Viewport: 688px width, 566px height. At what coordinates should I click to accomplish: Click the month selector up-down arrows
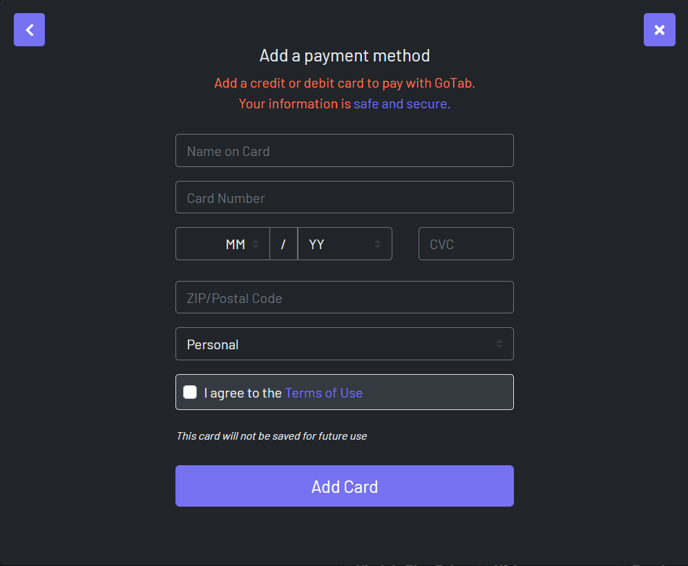coord(256,244)
